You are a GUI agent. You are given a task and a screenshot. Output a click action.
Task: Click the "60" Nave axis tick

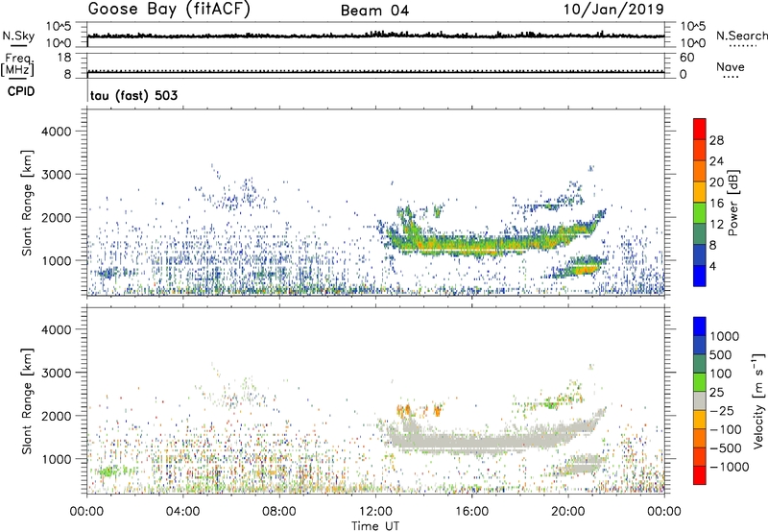click(x=686, y=58)
